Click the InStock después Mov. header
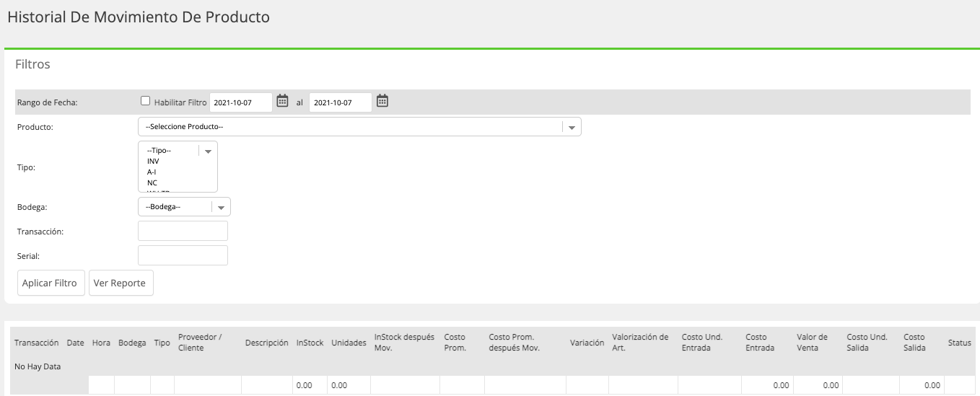The image size is (980, 396). click(404, 343)
